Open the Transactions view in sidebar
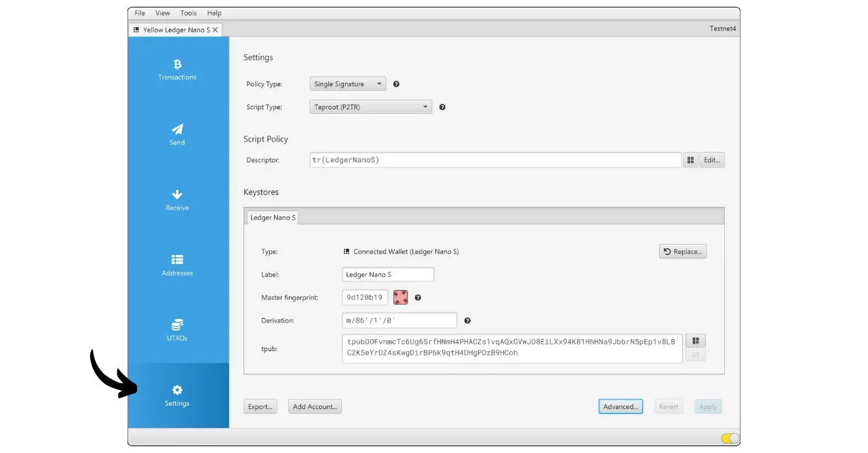The height and width of the screenshot is (453, 868). (x=177, y=70)
